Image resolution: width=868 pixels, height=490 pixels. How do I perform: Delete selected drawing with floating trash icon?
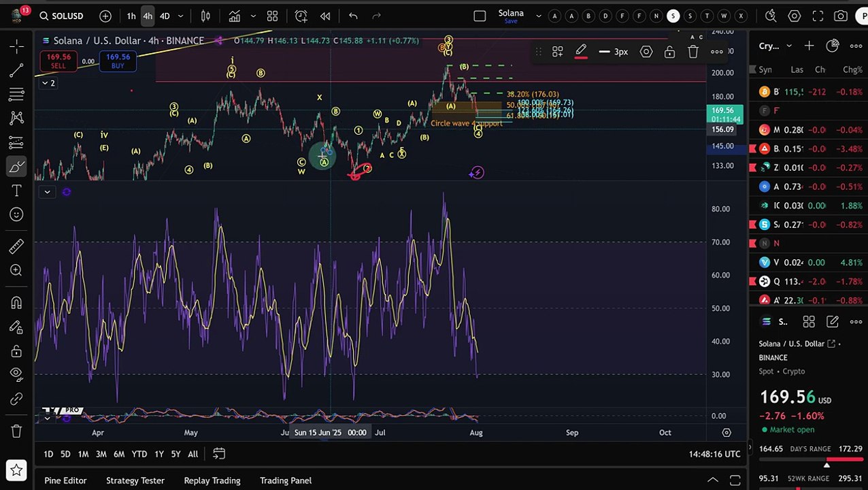692,52
